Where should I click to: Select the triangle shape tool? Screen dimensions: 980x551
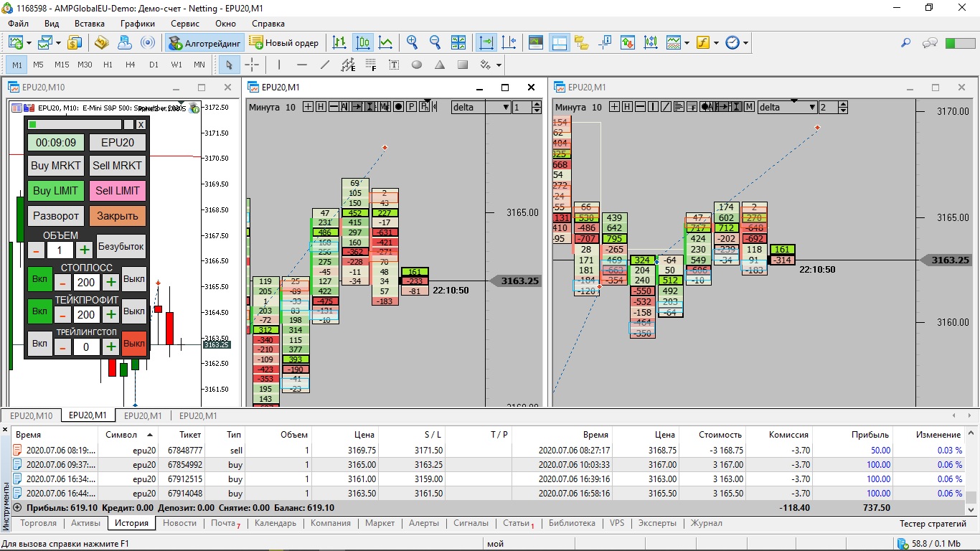click(x=440, y=65)
